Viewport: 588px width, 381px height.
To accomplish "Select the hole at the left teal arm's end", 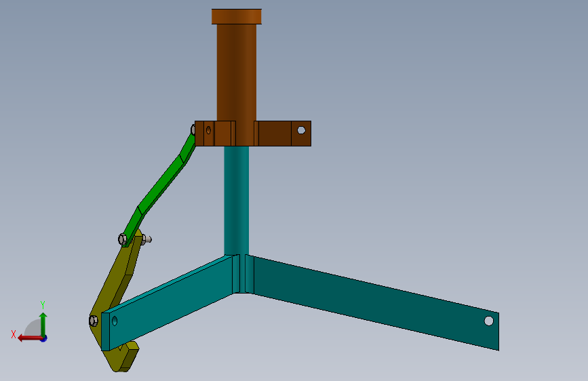I will (x=115, y=321).
